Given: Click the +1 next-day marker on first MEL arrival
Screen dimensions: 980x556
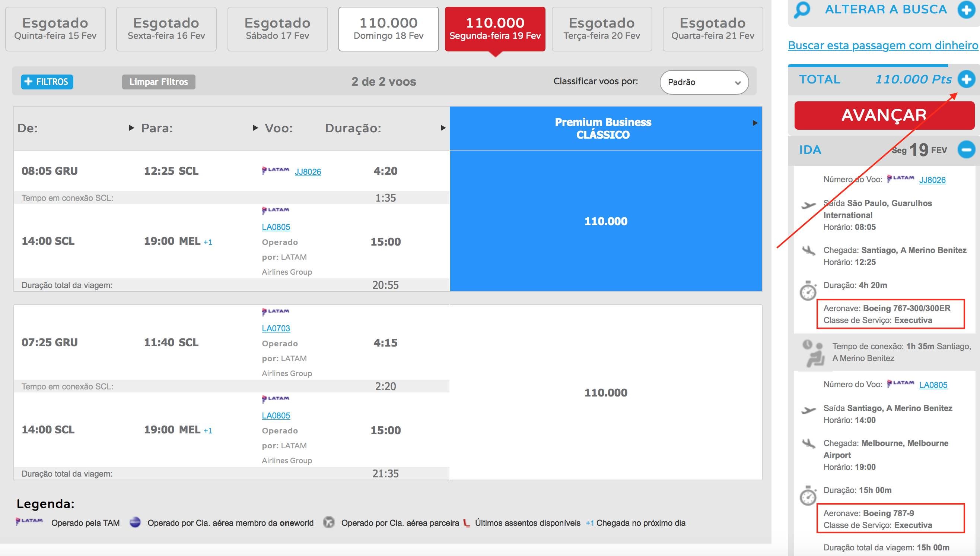Looking at the screenshot, I should (208, 242).
